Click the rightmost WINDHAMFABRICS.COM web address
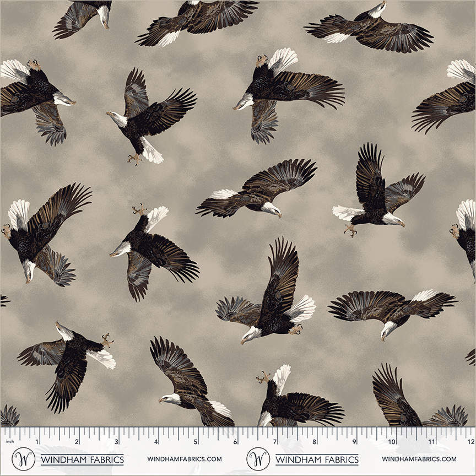476x476 pixels. [x=419, y=459]
